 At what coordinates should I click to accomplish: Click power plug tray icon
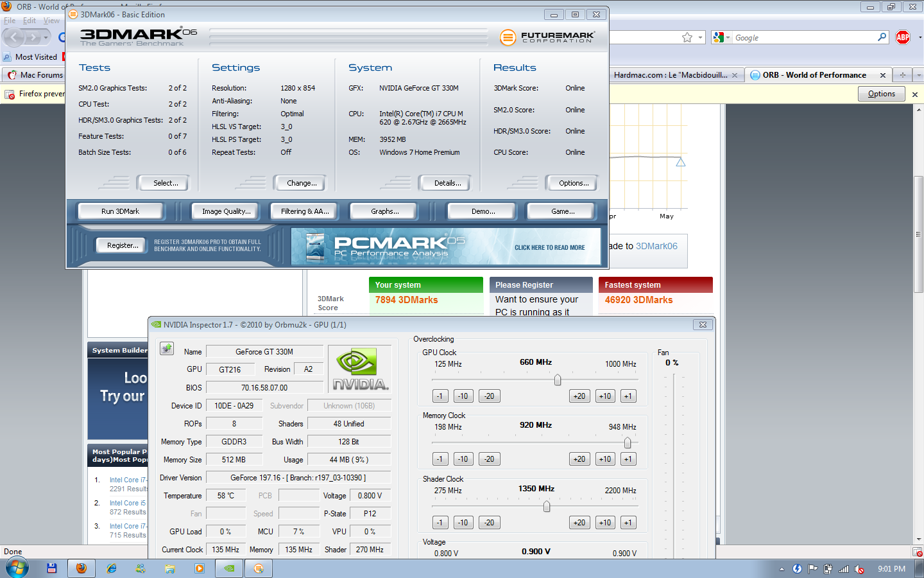tap(828, 569)
